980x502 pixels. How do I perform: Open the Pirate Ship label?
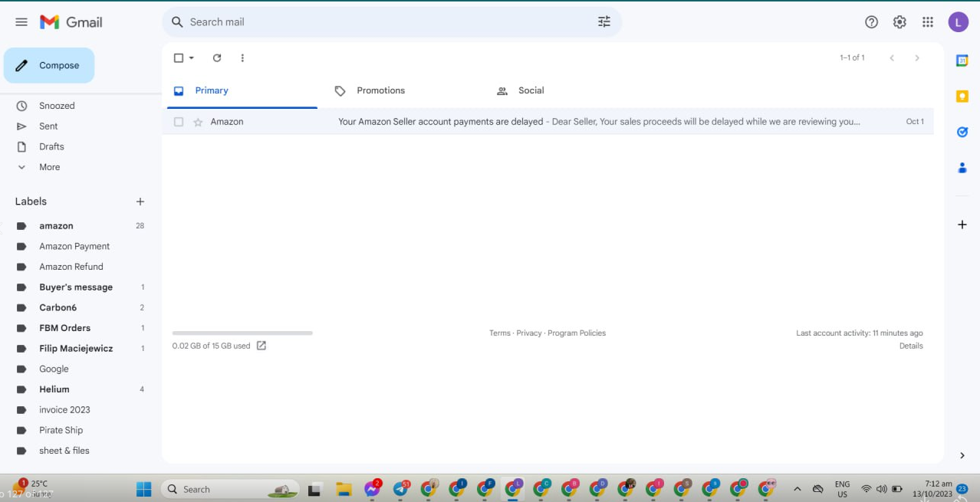coord(61,431)
